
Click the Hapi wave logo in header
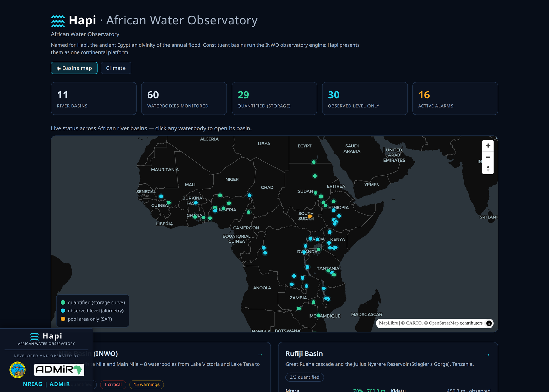tap(58, 21)
